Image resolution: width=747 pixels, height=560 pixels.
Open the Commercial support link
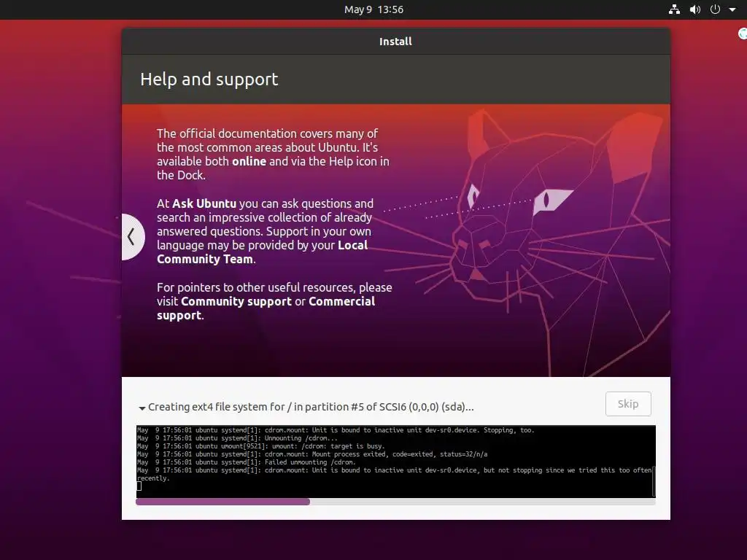266,308
